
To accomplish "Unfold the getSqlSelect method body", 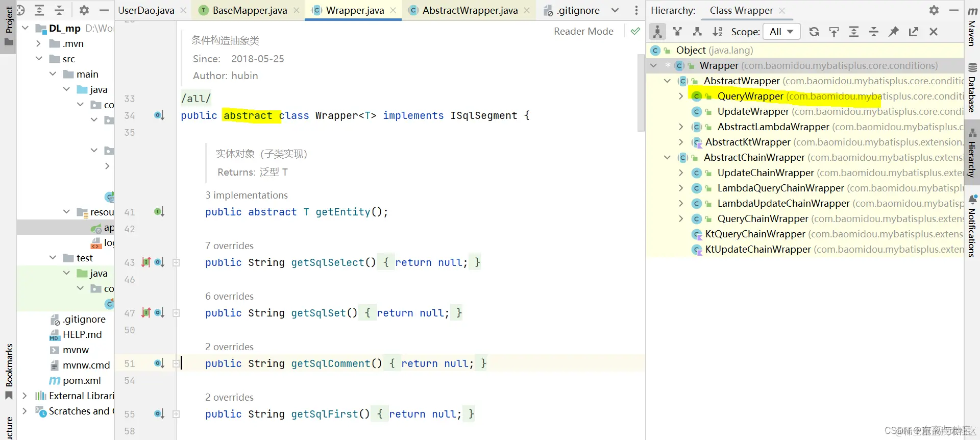I will 176,263.
